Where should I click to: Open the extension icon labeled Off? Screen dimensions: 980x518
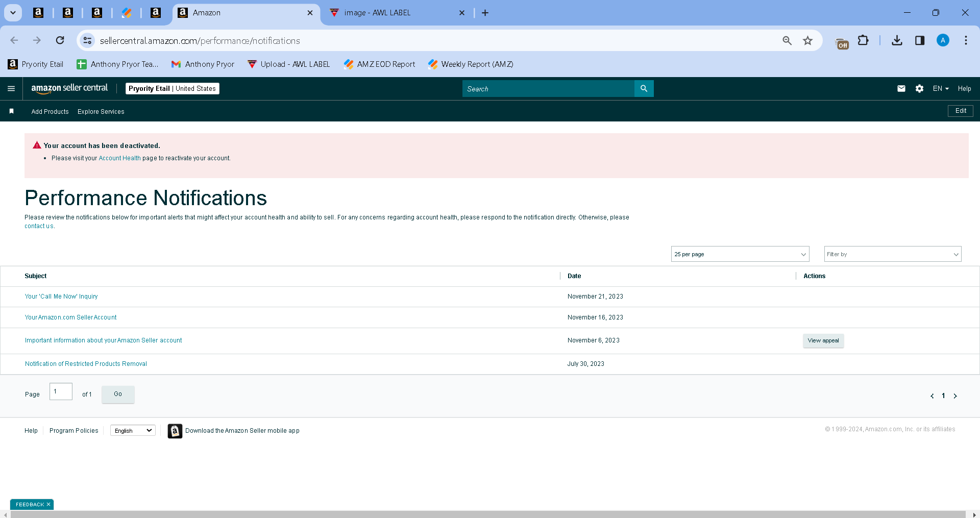click(842, 43)
